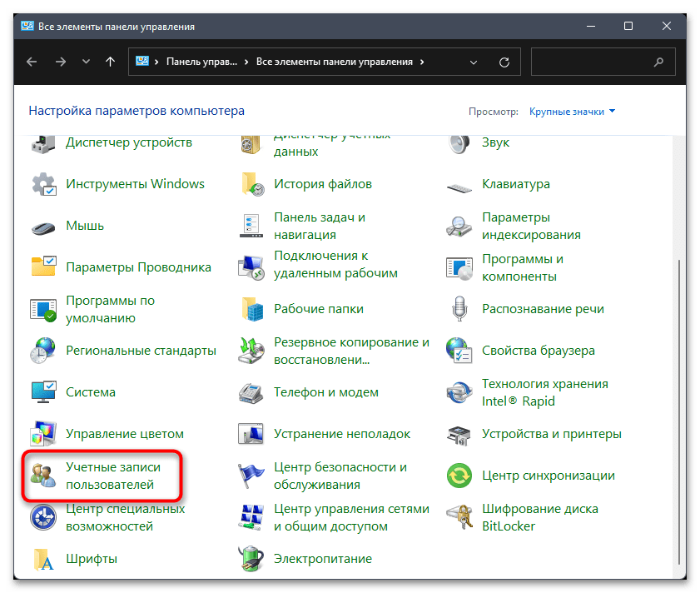Image resolution: width=700 pixels, height=593 pixels.
Task: Select Все элементы панели управления breadcrumb
Action: (x=335, y=62)
